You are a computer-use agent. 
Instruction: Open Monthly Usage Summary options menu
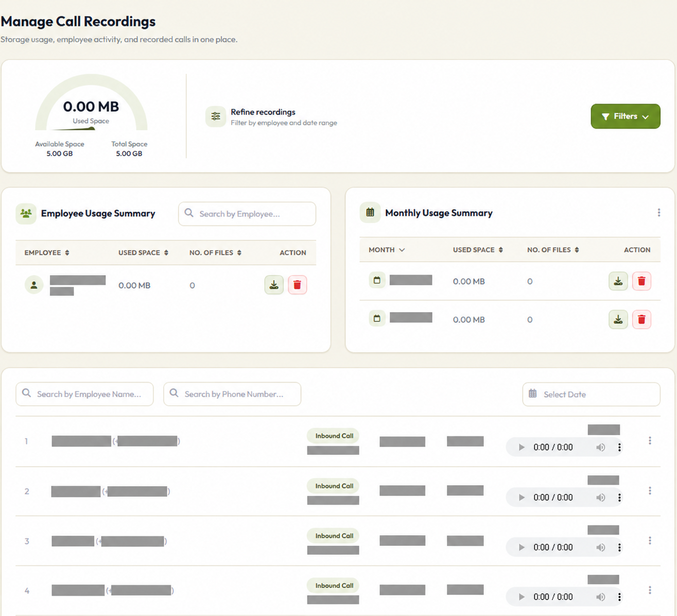(658, 212)
